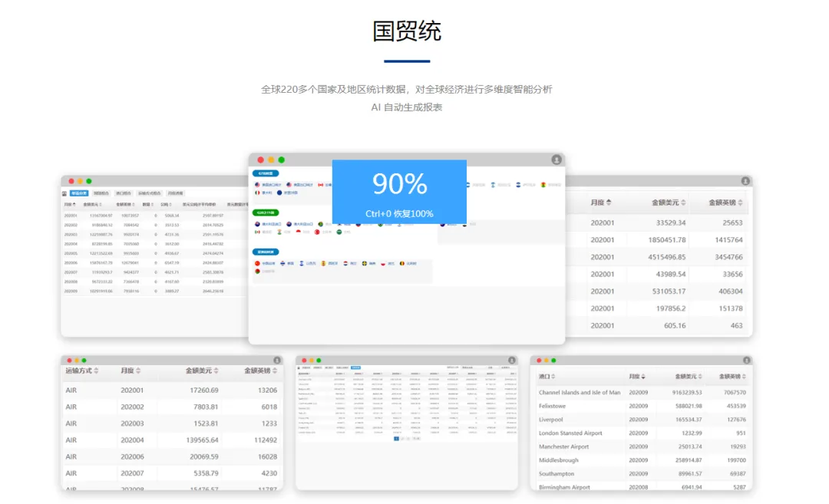Click the AIR row for 202004
Viewport: 829px width, 504px height.
(71, 440)
